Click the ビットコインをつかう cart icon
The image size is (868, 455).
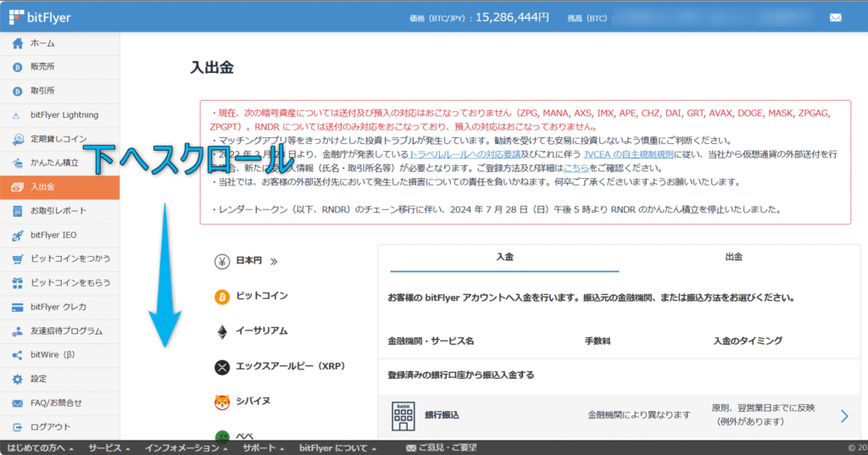click(18, 259)
